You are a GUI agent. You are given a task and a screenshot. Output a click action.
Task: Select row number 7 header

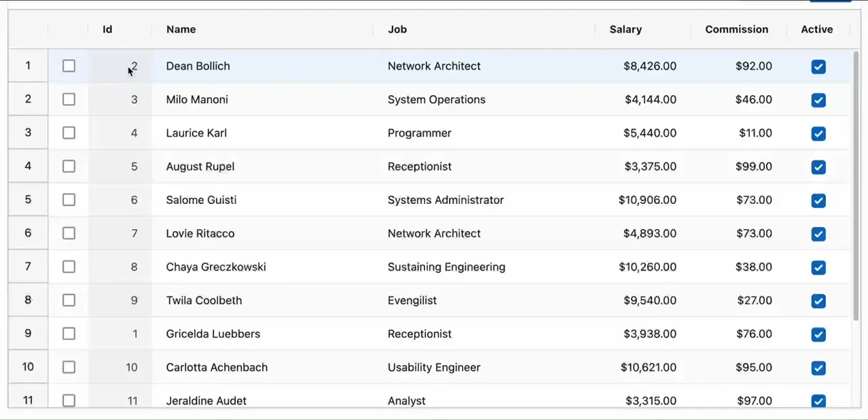(28, 266)
